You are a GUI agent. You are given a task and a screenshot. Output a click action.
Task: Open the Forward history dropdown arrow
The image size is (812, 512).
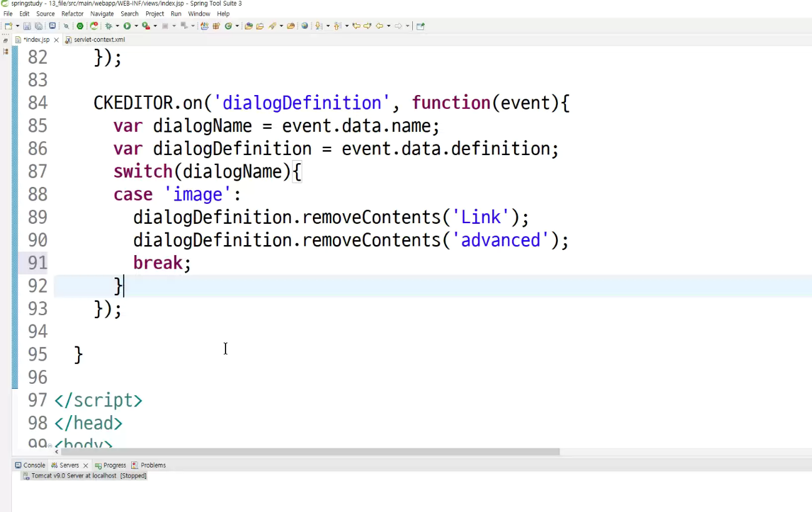tap(407, 26)
